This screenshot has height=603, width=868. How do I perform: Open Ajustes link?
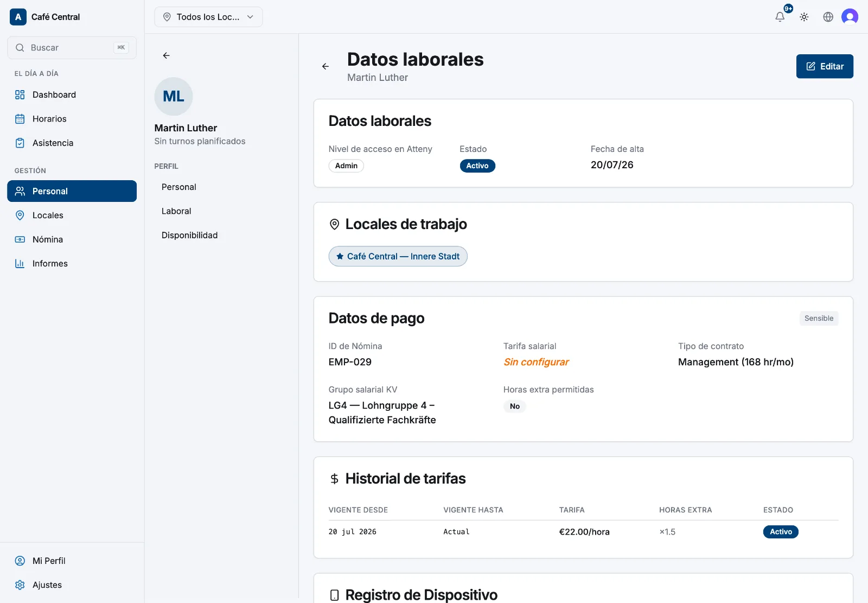[x=72, y=585]
